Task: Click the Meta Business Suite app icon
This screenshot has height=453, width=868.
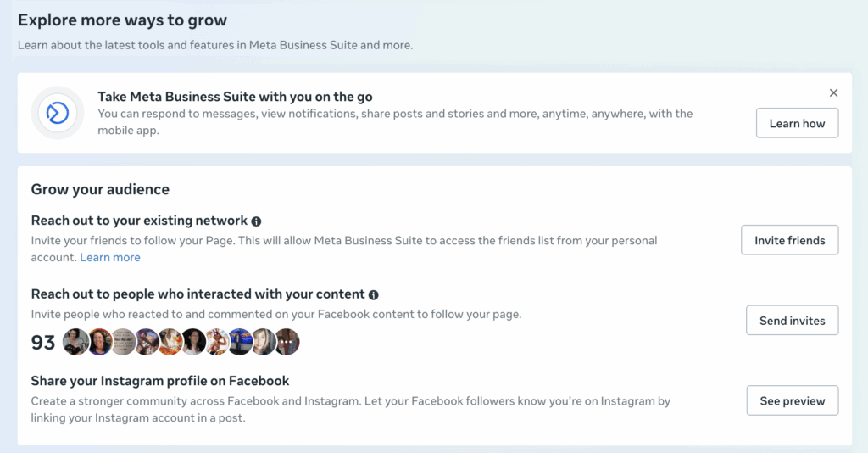Action: point(58,113)
